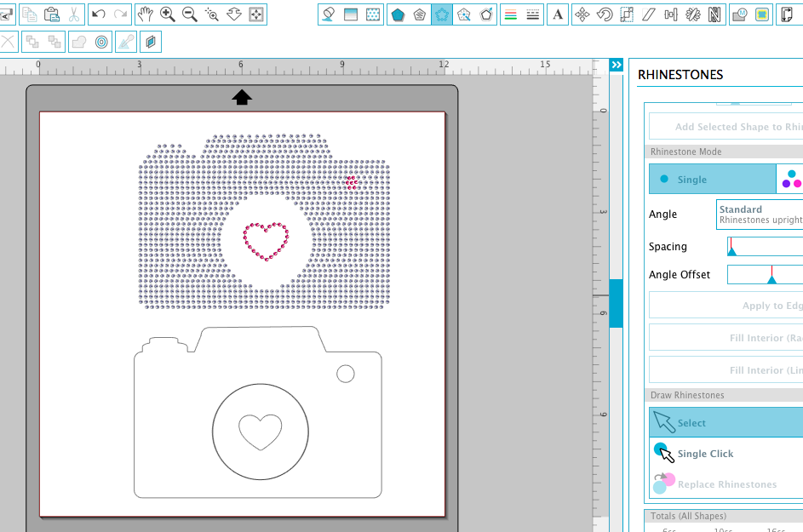Open the Pattern Fill options

point(375,14)
